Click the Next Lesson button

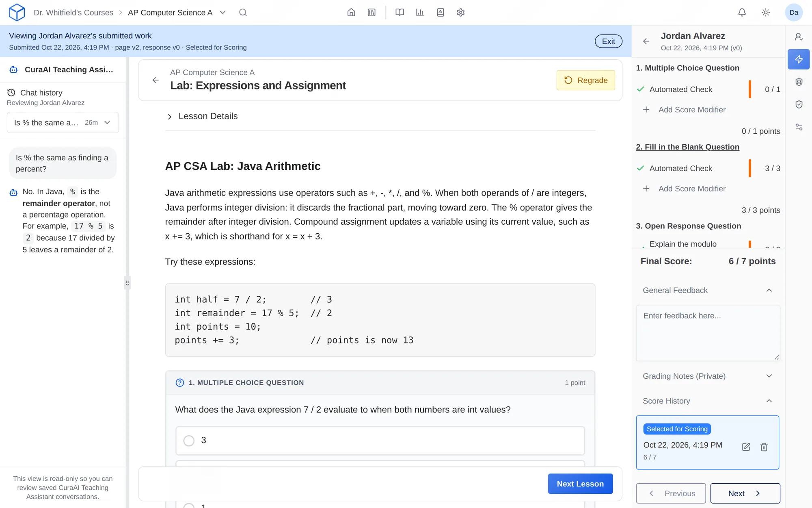tap(580, 484)
